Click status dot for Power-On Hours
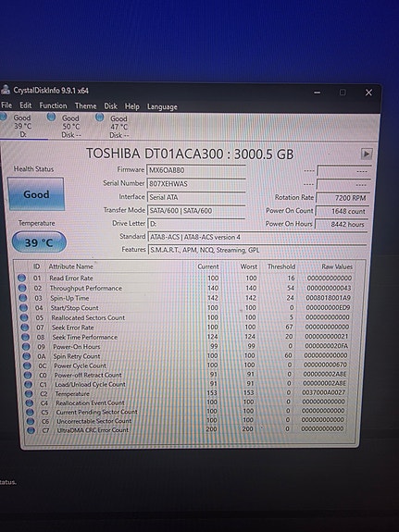Image resolution: width=399 pixels, height=532 pixels. 26,347
